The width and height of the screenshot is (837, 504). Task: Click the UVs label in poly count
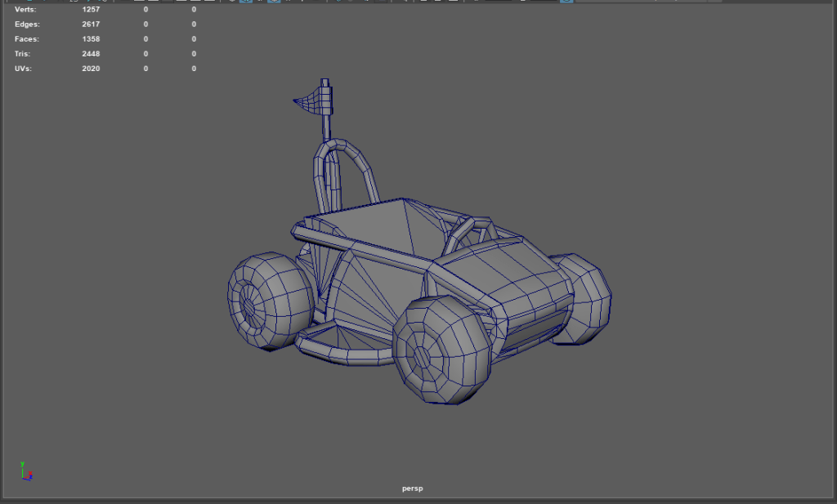pos(23,69)
